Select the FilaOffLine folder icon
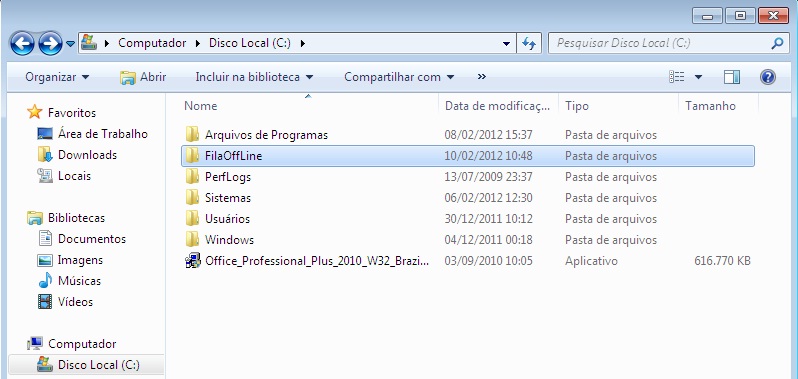 192,156
